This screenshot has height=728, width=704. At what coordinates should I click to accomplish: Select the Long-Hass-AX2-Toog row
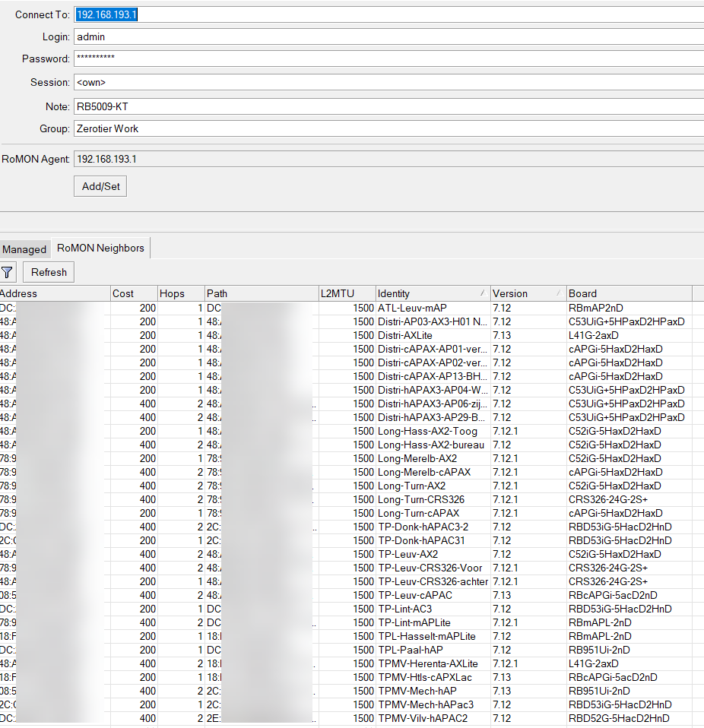pos(352,431)
